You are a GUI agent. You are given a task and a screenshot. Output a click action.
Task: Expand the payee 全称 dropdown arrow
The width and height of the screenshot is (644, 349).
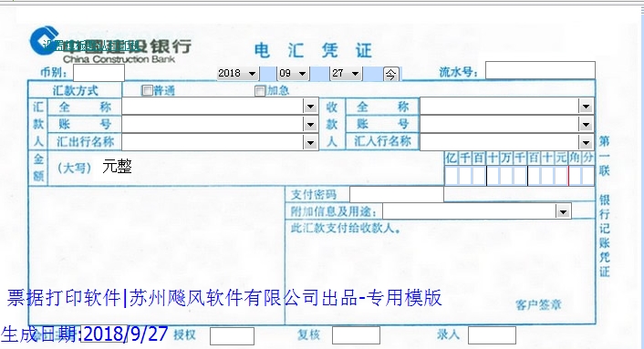[586, 107]
